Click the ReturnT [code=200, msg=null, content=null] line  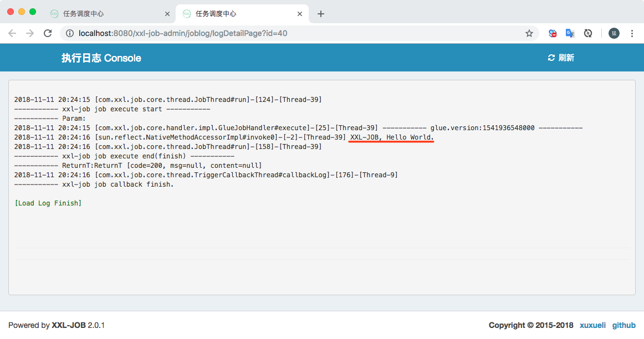138,166
